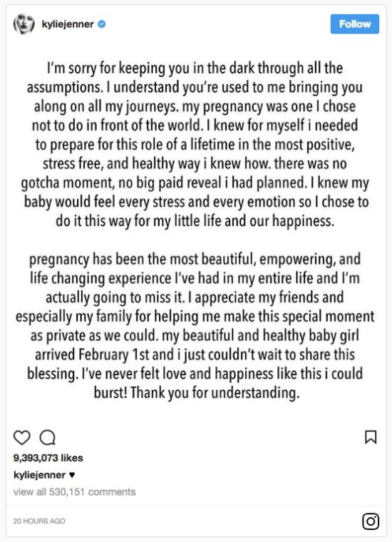The height and width of the screenshot is (542, 392).
Task: Select the line starting "stress free, and healthy"
Action: (x=195, y=163)
